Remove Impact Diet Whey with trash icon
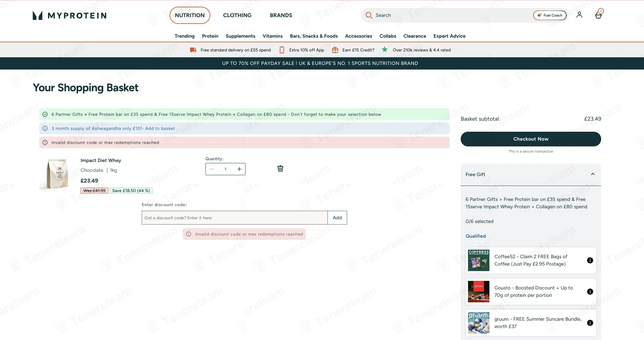The width and height of the screenshot is (644, 340). (280, 168)
